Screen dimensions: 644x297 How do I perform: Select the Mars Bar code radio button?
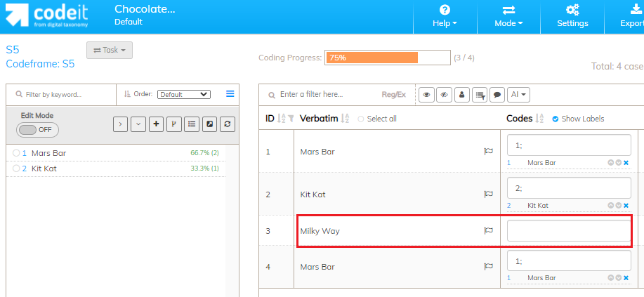[16, 153]
